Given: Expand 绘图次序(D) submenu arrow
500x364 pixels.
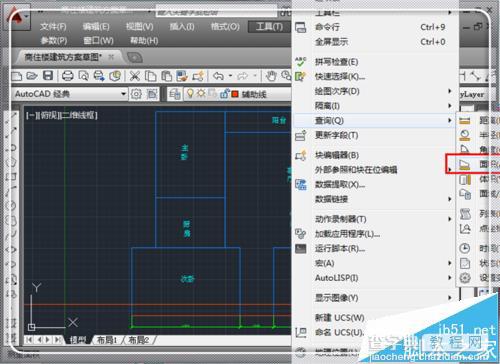Looking at the screenshot, I should pyautogui.click(x=450, y=91).
